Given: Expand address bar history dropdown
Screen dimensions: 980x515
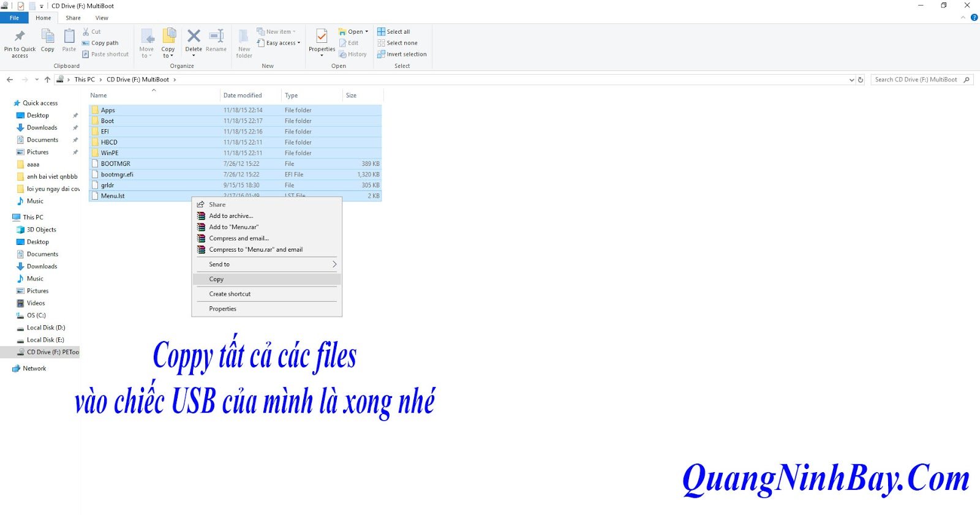Looking at the screenshot, I should [851, 80].
